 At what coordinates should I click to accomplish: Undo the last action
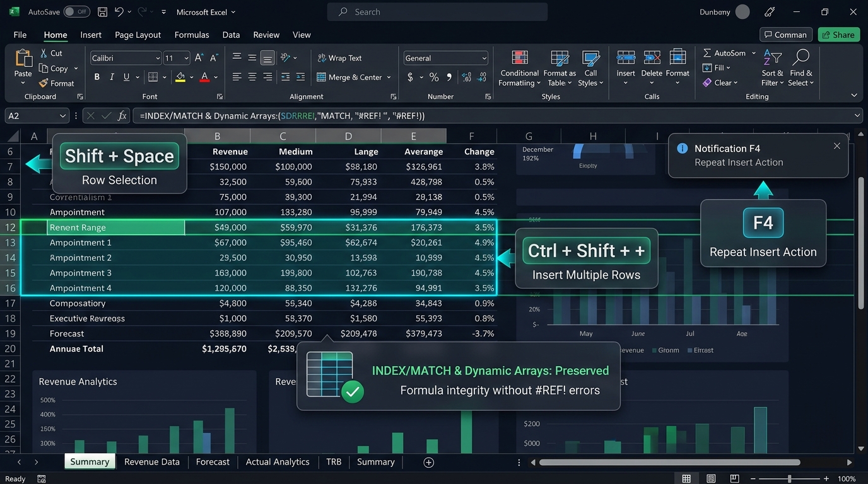[119, 12]
